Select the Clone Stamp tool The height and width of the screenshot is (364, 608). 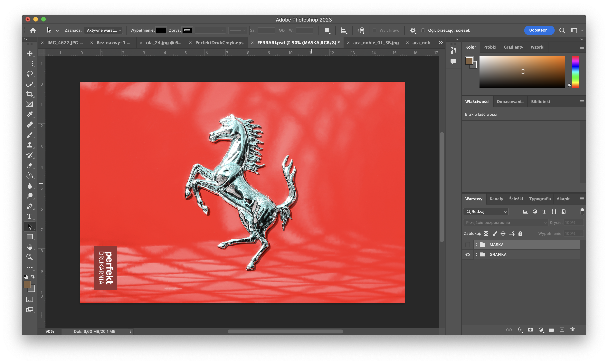pos(30,145)
